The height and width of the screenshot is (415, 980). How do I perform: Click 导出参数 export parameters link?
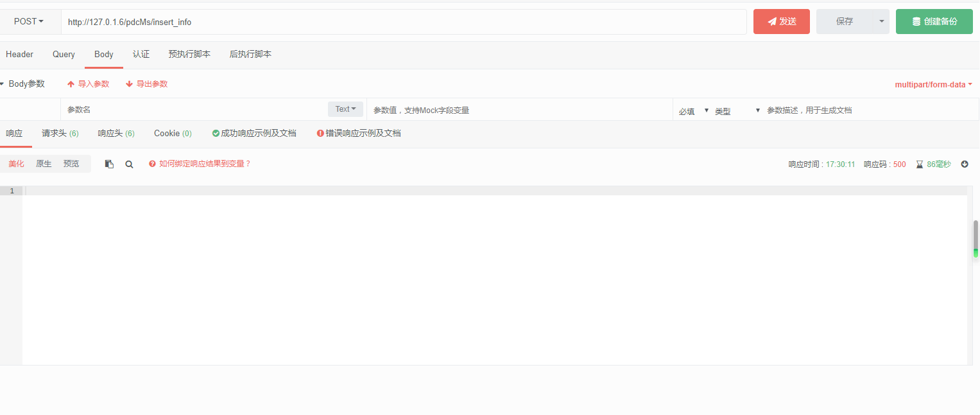[147, 84]
